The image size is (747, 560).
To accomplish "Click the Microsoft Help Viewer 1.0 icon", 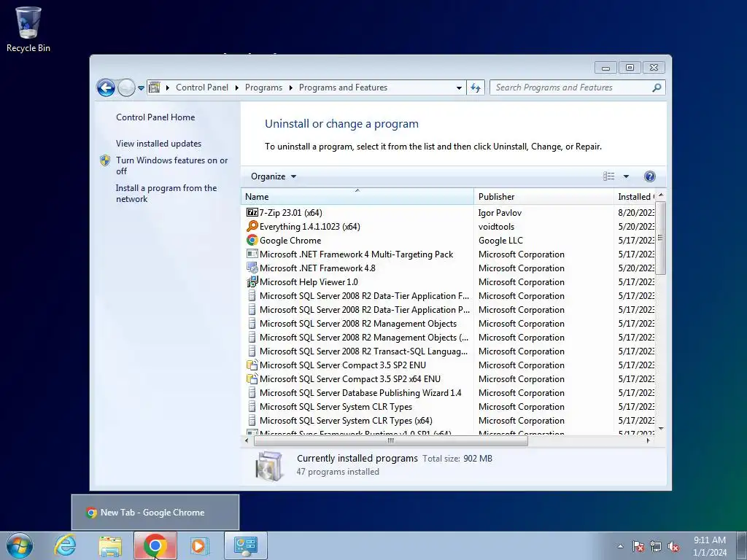I will click(x=252, y=281).
